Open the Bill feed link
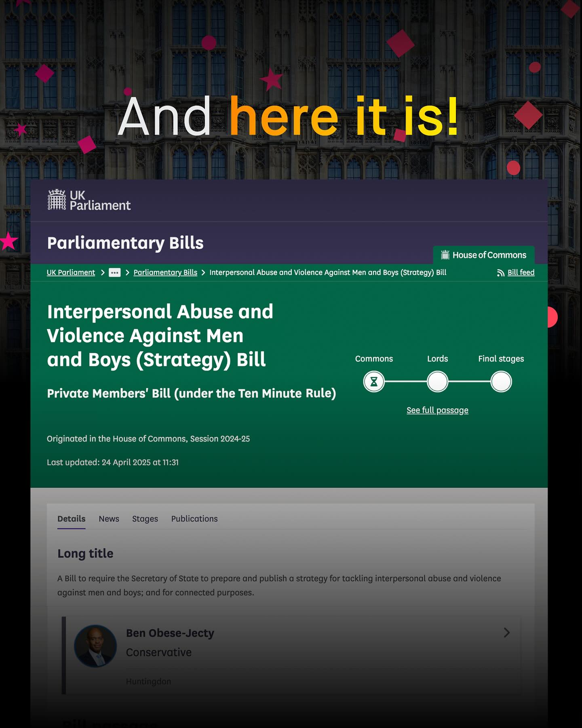This screenshot has height=728, width=582. [x=521, y=273]
